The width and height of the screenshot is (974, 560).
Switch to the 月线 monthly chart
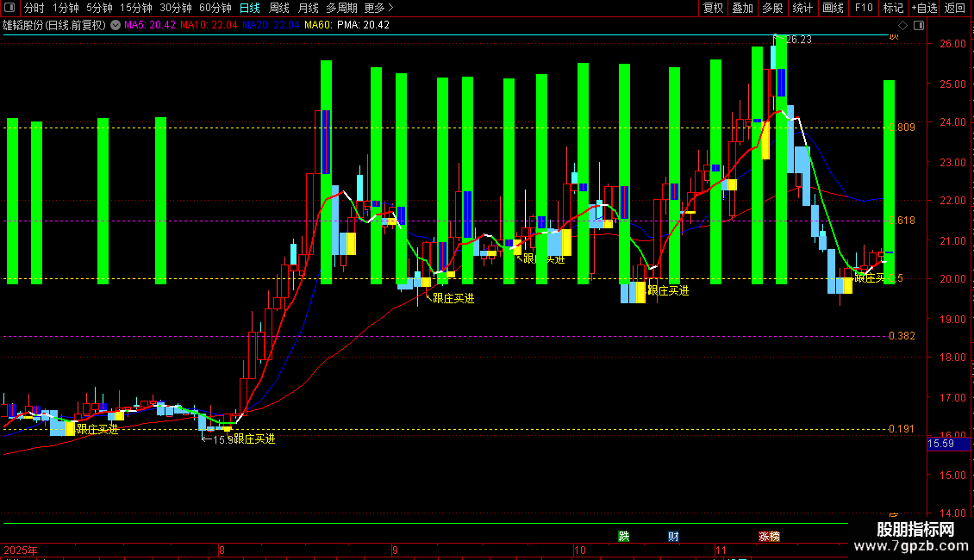[x=308, y=8]
